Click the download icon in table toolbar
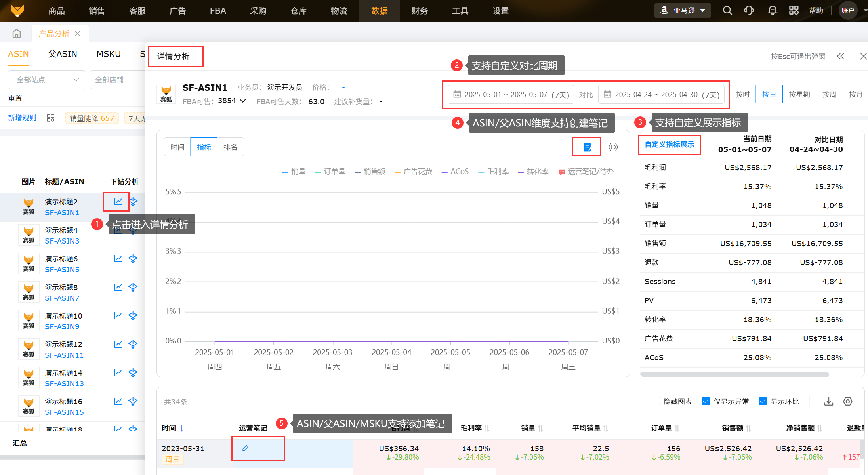 [828, 402]
